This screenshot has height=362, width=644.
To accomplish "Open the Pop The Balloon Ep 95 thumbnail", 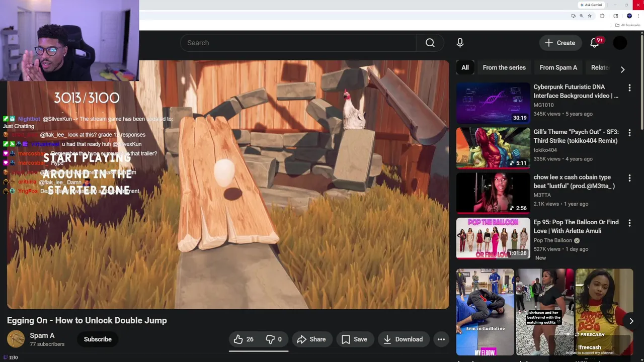I will coord(493,238).
